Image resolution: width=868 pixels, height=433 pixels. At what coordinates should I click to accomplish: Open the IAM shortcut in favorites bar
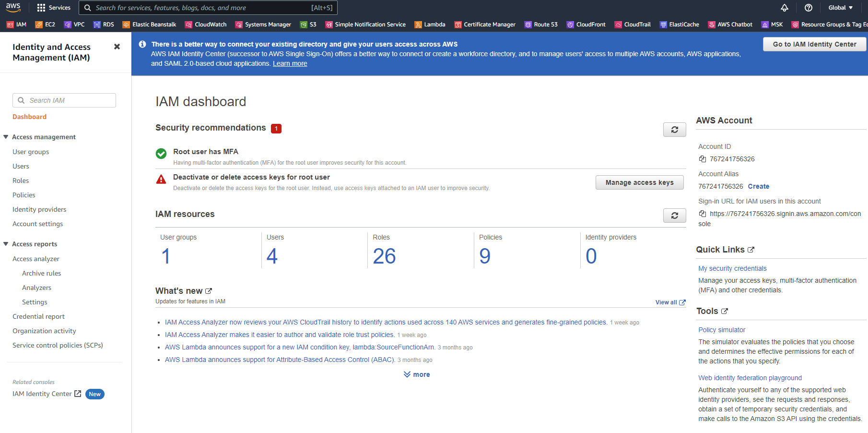(x=17, y=24)
